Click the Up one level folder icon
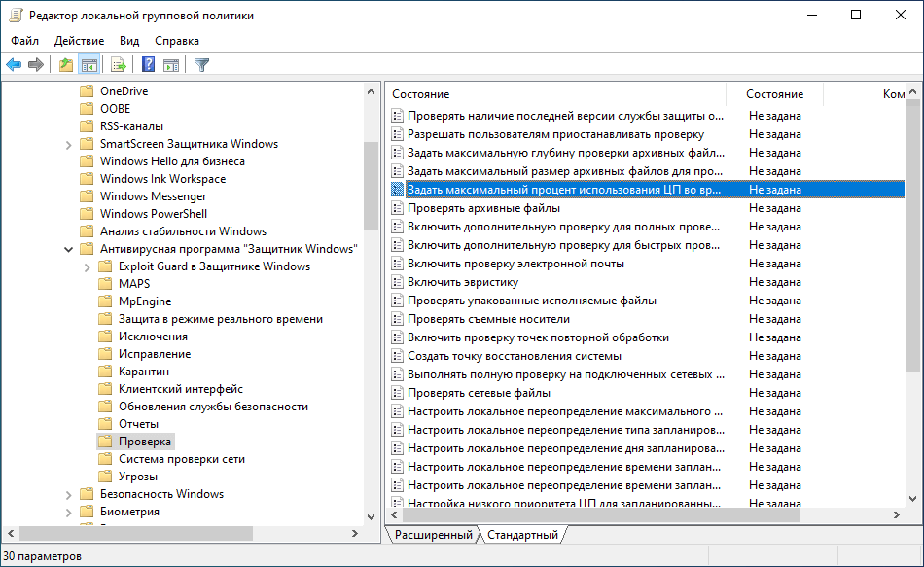 [66, 65]
